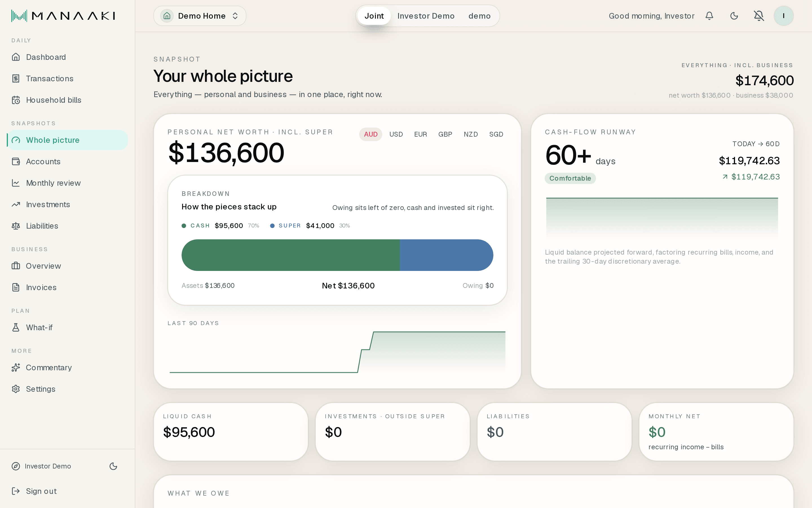Click the Commentary sparkles icon
Image resolution: width=812 pixels, height=508 pixels.
(16, 367)
